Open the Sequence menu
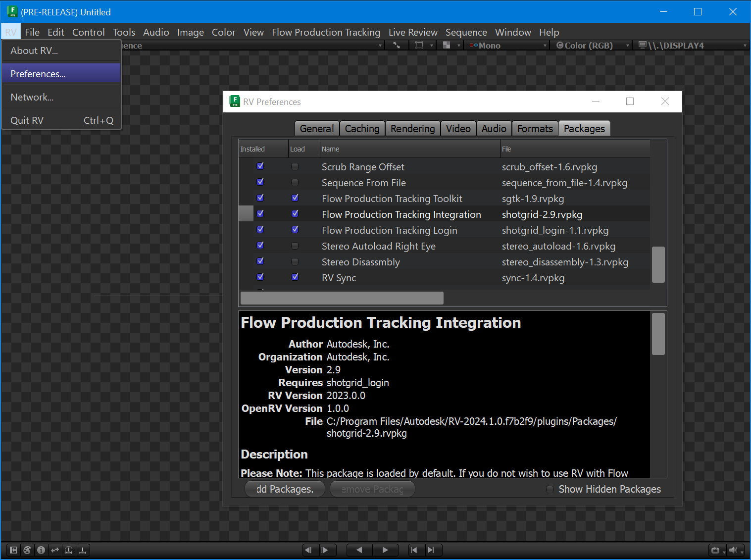This screenshot has width=751, height=560. point(466,32)
